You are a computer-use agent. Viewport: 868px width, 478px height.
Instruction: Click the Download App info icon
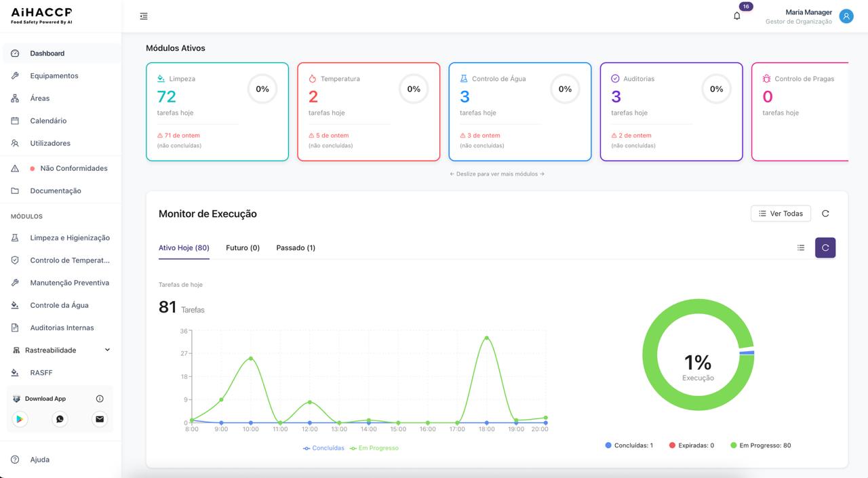[x=100, y=399]
